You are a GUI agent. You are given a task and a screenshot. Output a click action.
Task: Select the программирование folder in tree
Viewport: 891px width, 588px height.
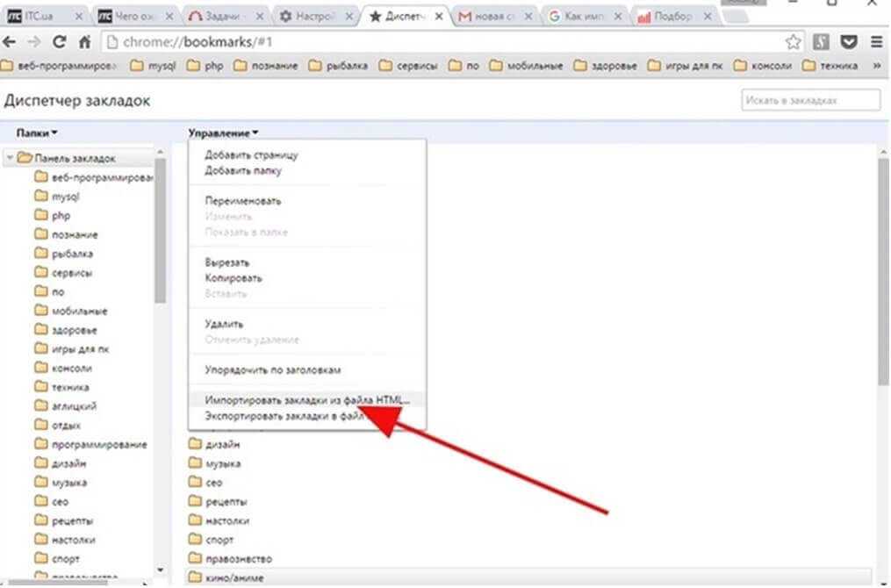(x=91, y=444)
